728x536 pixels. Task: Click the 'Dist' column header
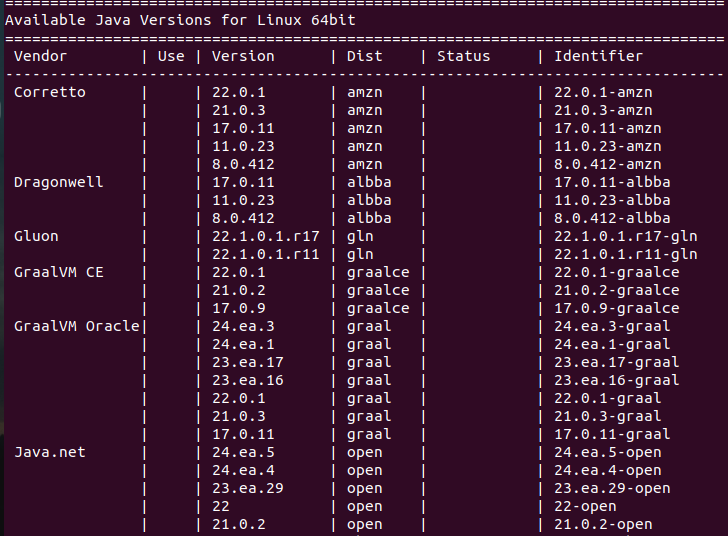point(364,56)
